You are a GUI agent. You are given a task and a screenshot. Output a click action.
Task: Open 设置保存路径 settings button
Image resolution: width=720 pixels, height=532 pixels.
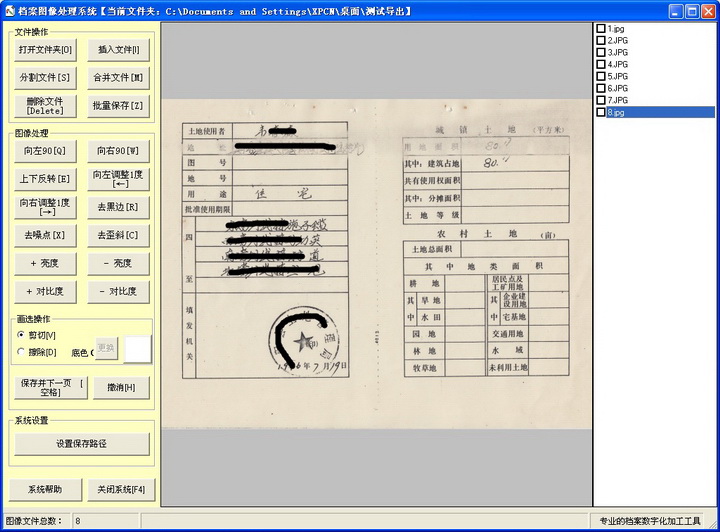(82, 444)
